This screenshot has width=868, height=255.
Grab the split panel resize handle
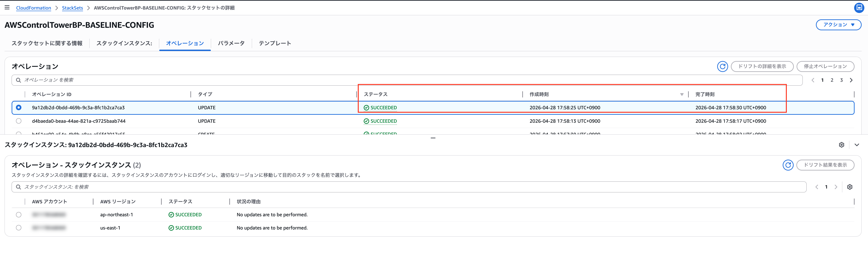[x=433, y=138]
